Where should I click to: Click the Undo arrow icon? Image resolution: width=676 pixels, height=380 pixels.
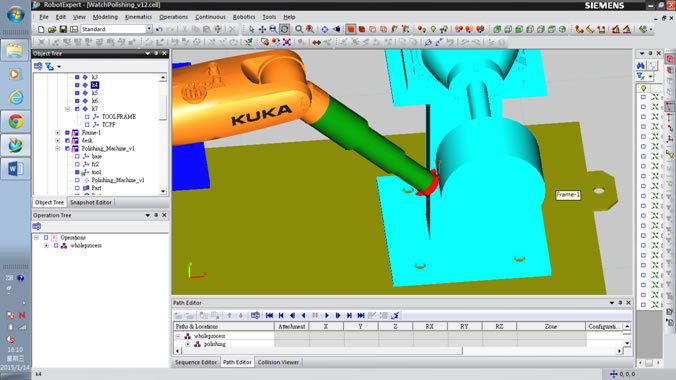[x=159, y=29]
